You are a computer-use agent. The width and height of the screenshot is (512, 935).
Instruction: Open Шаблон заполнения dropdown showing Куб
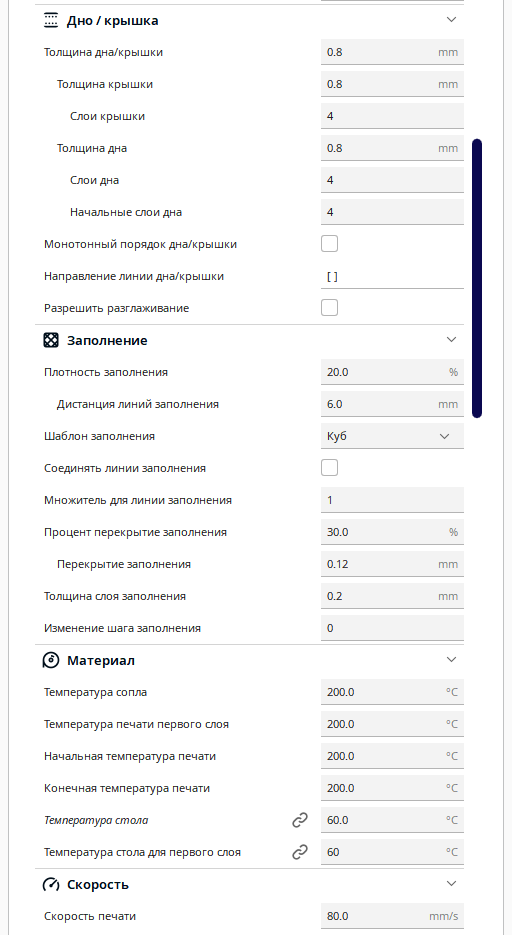[392, 436]
